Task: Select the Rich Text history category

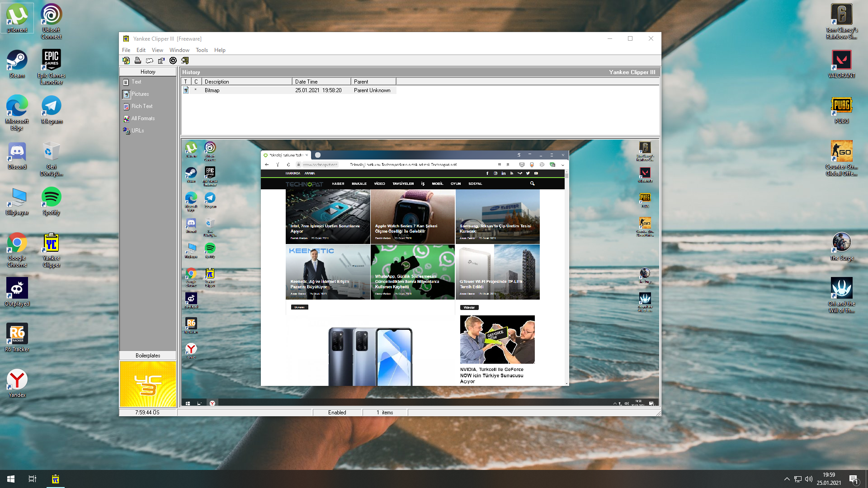Action: tap(142, 106)
